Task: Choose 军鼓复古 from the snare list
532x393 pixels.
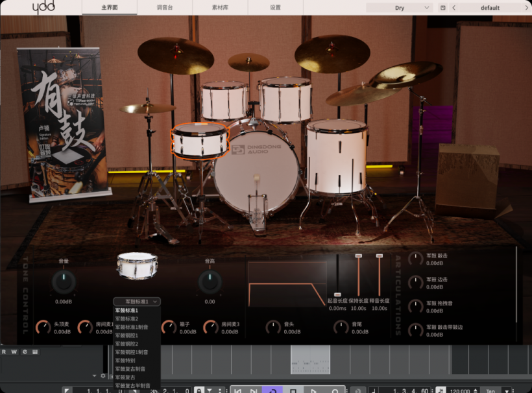Action: point(125,377)
